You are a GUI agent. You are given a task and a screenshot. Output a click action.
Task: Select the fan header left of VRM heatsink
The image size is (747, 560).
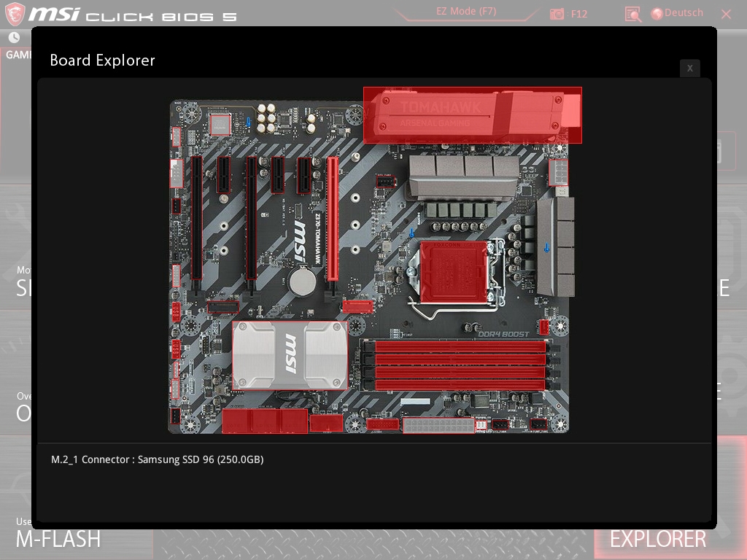385,181
